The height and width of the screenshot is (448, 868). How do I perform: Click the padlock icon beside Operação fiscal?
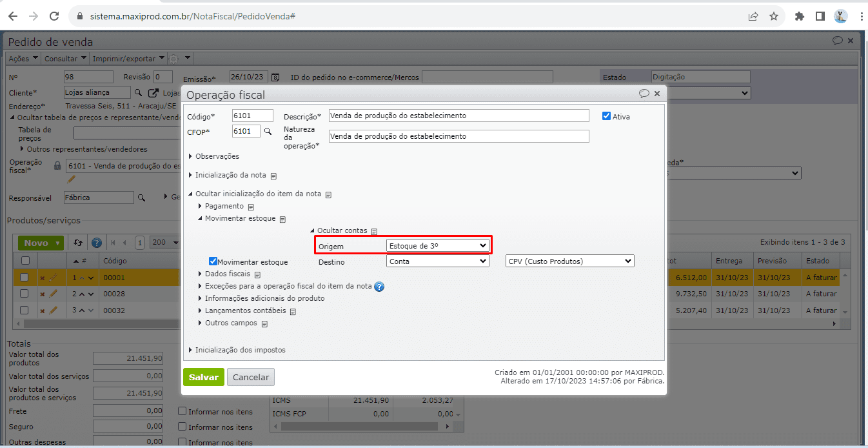(x=57, y=166)
